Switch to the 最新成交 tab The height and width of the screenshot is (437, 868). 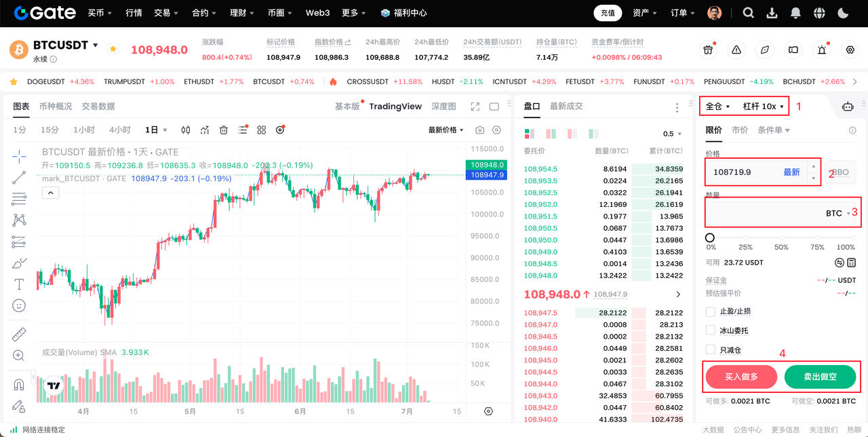tap(566, 107)
